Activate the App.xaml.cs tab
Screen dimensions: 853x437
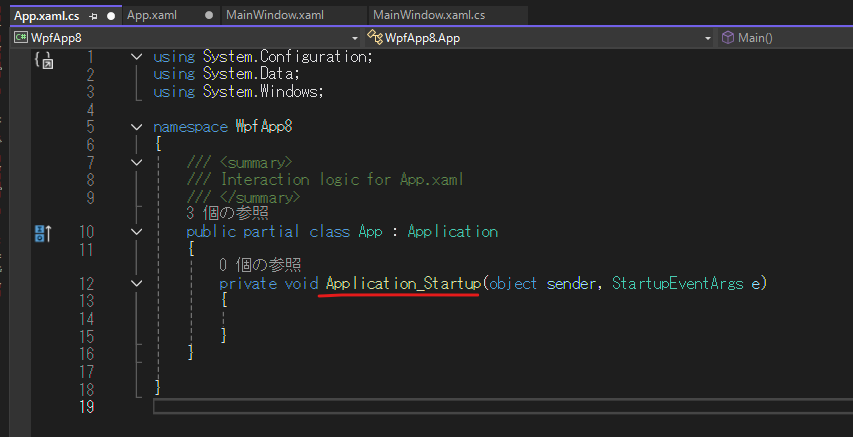tap(47, 16)
